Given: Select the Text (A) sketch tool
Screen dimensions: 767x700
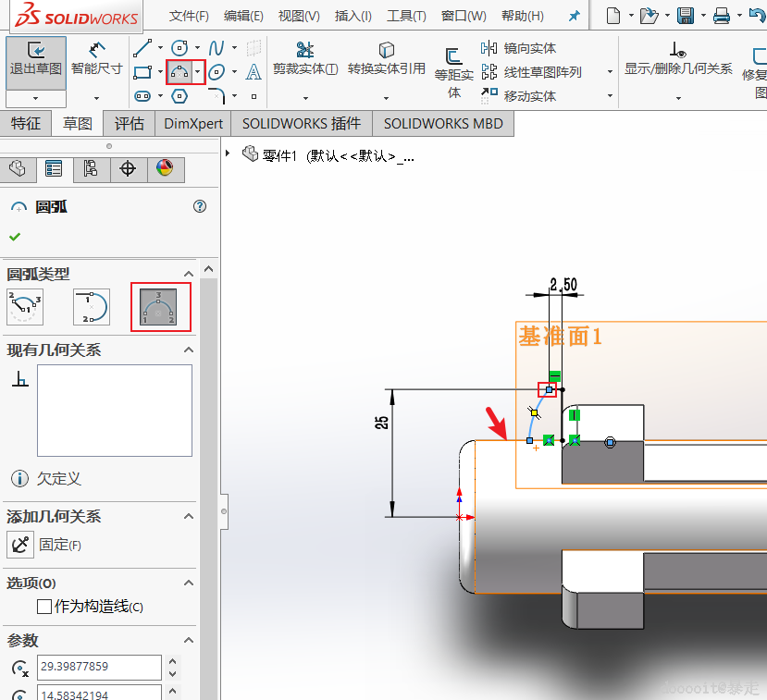Looking at the screenshot, I should click(254, 72).
